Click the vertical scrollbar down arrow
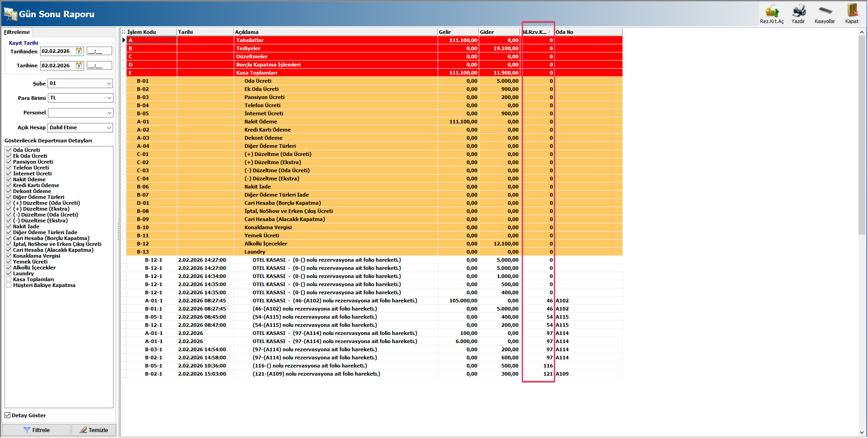 click(862, 433)
